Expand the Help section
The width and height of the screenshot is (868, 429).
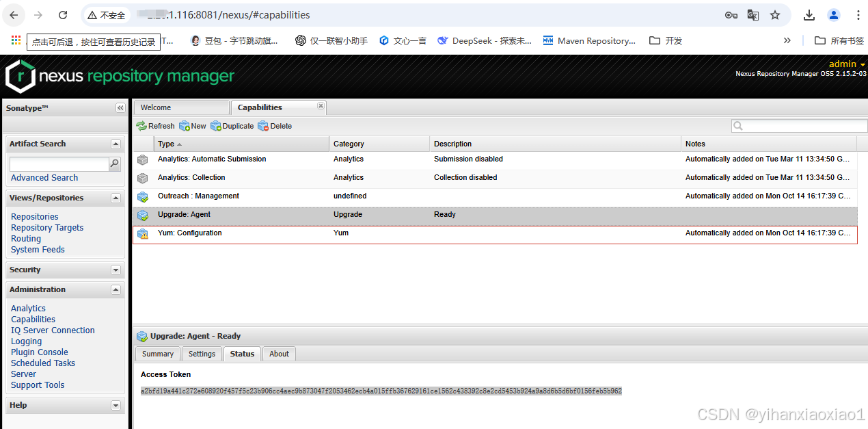point(116,406)
